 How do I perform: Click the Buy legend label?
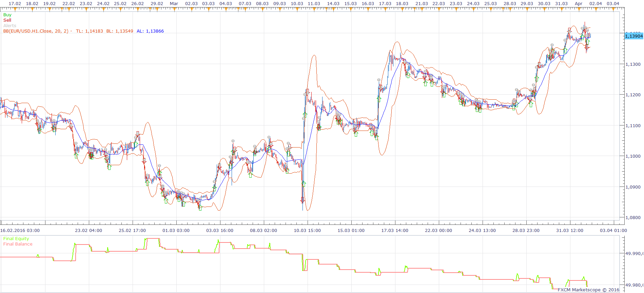pyautogui.click(x=7, y=15)
